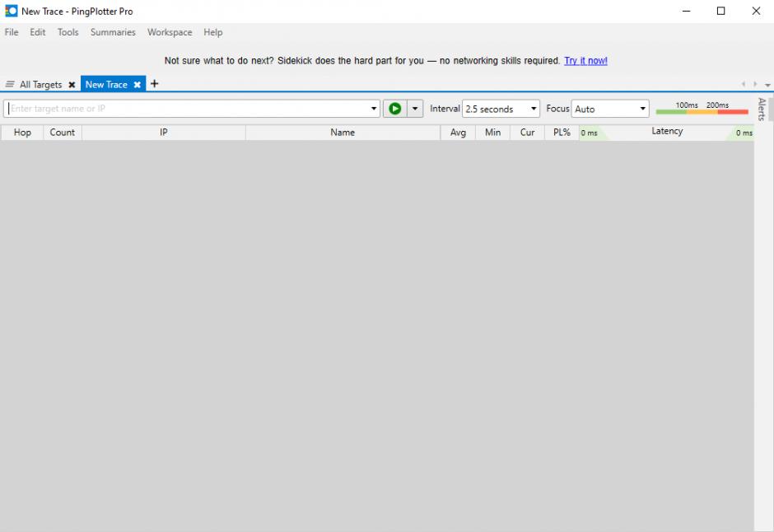Click the latency color scale bar
Screen dimensions: 774x532
point(702,111)
